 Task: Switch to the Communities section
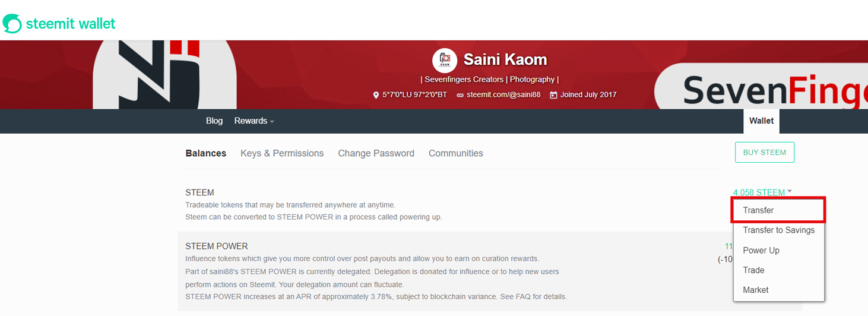456,153
